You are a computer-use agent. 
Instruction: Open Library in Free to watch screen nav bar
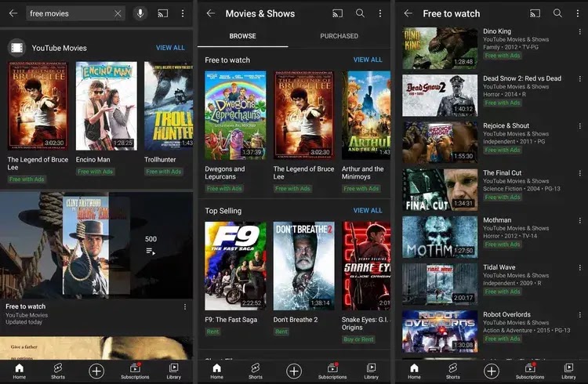pos(568,371)
